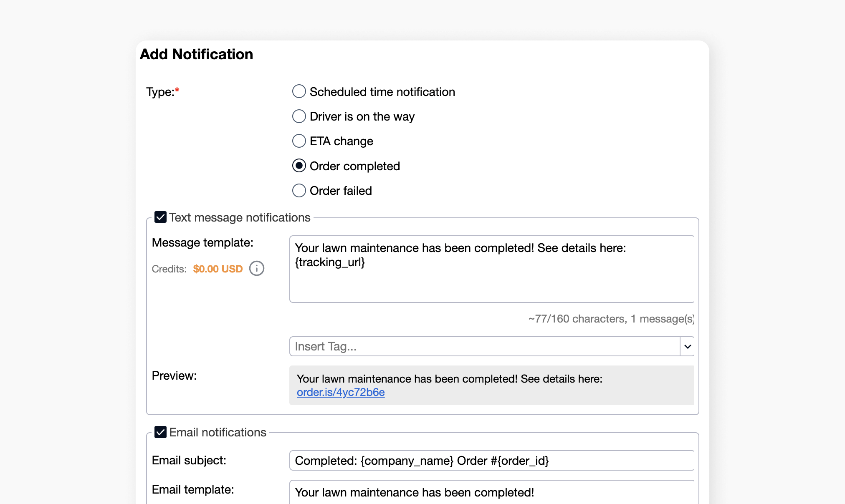This screenshot has height=504, width=845.
Task: Select ETA change notification type
Action: [x=299, y=141]
